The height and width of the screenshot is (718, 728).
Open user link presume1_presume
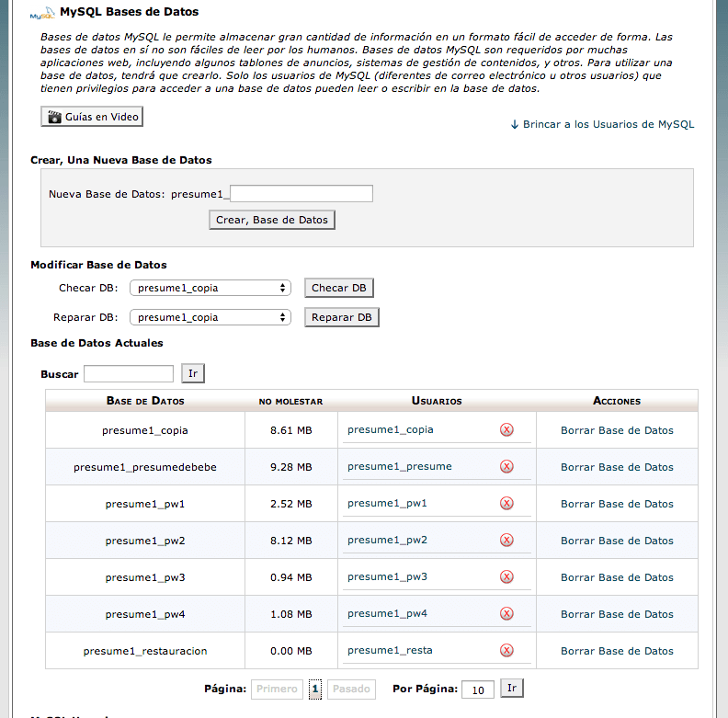click(400, 466)
